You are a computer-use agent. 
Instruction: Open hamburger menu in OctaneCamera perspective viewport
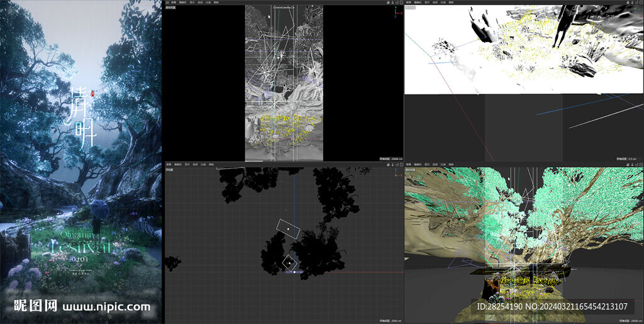tap(167, 3)
